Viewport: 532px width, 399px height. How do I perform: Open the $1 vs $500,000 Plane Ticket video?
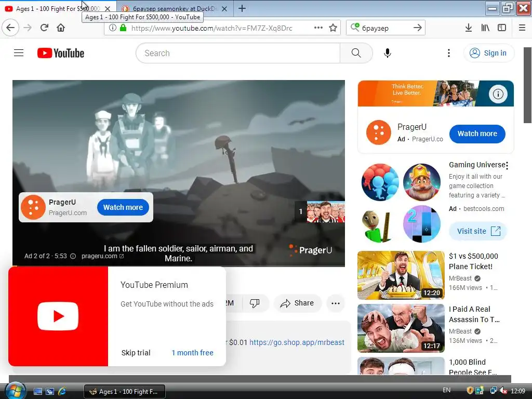click(401, 275)
